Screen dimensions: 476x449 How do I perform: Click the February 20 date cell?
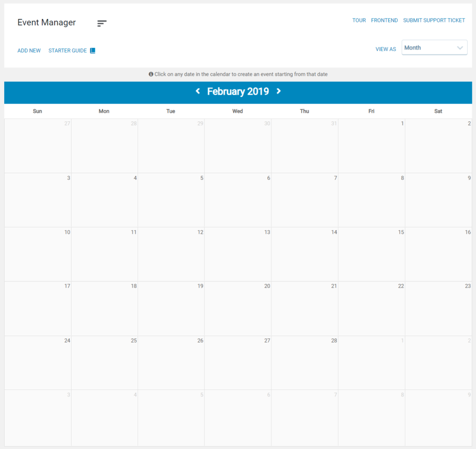[238, 309]
